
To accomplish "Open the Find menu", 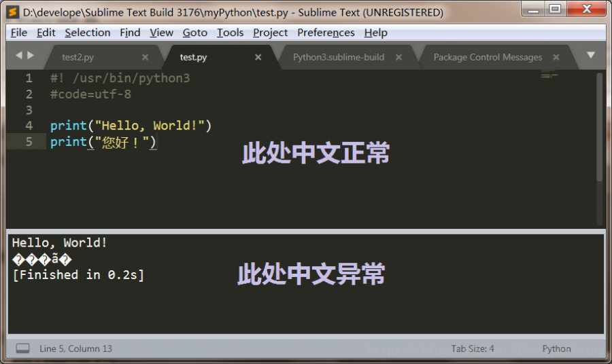I will click(x=130, y=33).
